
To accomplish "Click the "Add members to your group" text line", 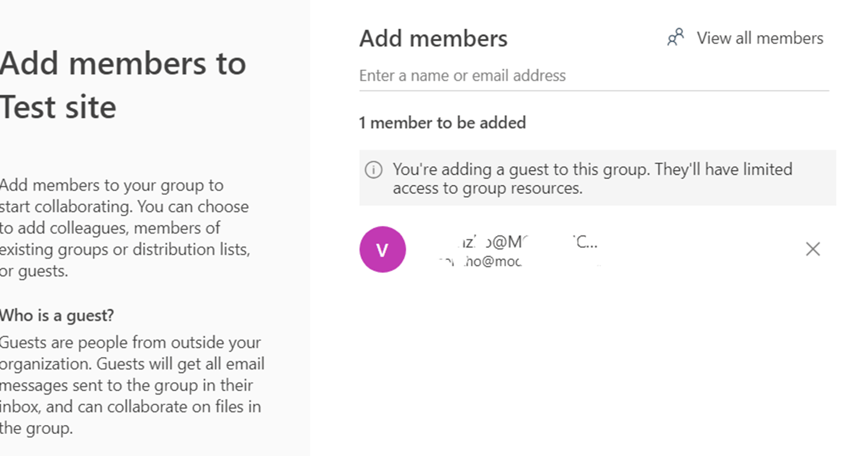I will [x=111, y=185].
